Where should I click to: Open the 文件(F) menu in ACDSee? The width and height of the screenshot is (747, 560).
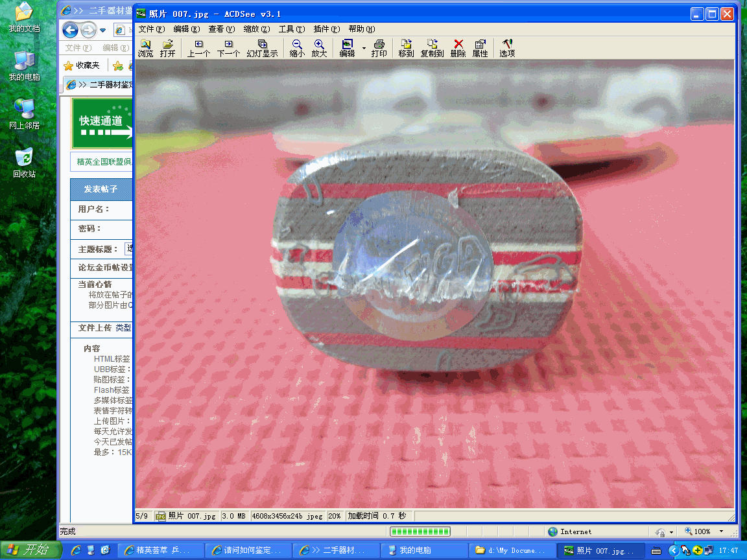[152, 29]
